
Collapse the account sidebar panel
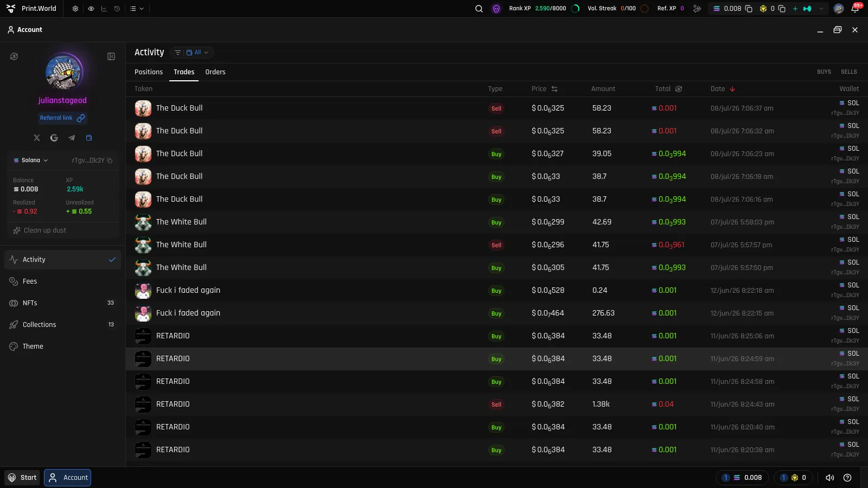click(111, 56)
